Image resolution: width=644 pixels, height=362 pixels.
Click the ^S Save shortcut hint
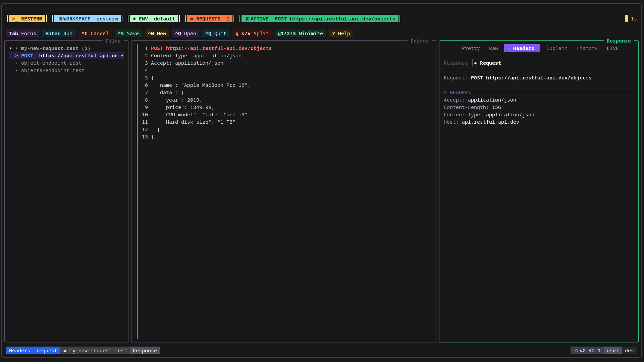pos(128,34)
